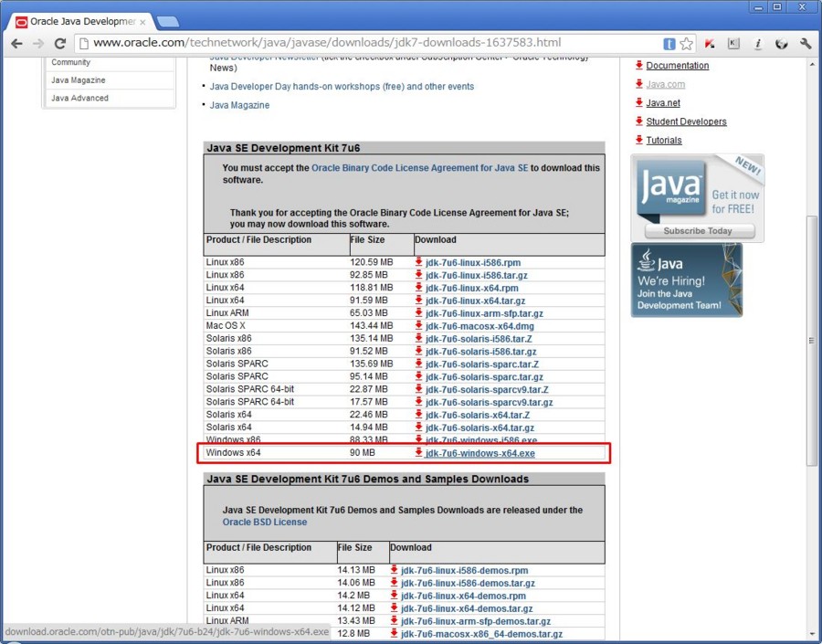Open a new tab with the new-tab button
822x644 pixels.
pos(168,22)
